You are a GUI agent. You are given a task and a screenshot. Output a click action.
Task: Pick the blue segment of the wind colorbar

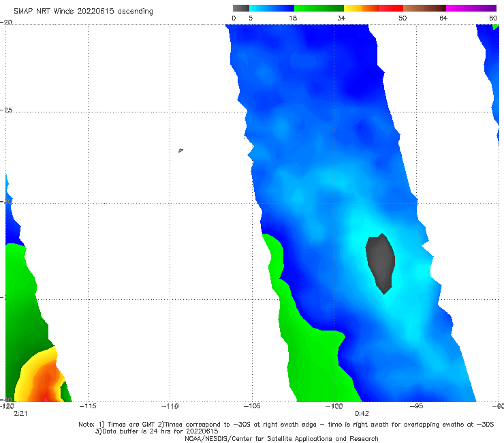click(272, 8)
